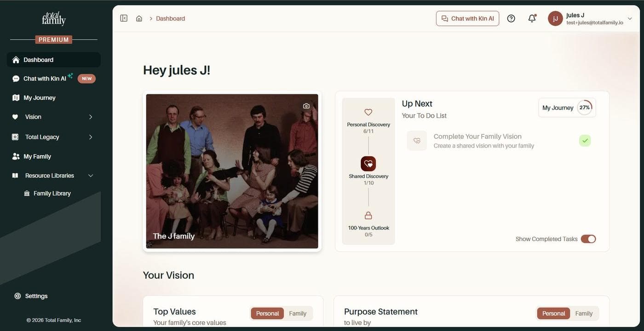Open My Journey in sidebar
The height and width of the screenshot is (331, 644).
tap(54, 97)
